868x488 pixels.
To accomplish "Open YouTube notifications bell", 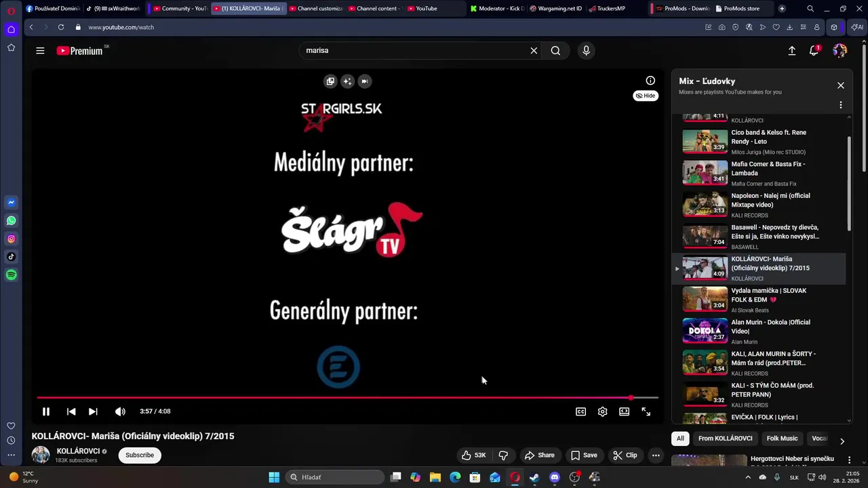I will (814, 50).
